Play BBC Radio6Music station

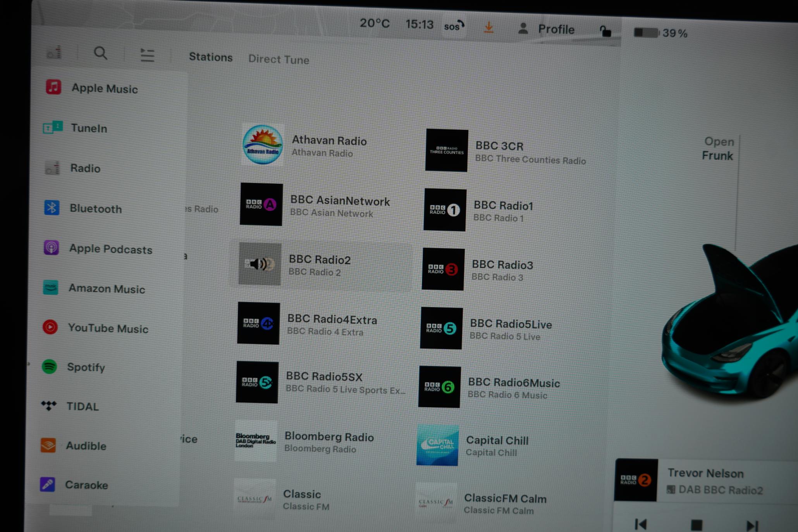[x=489, y=387]
